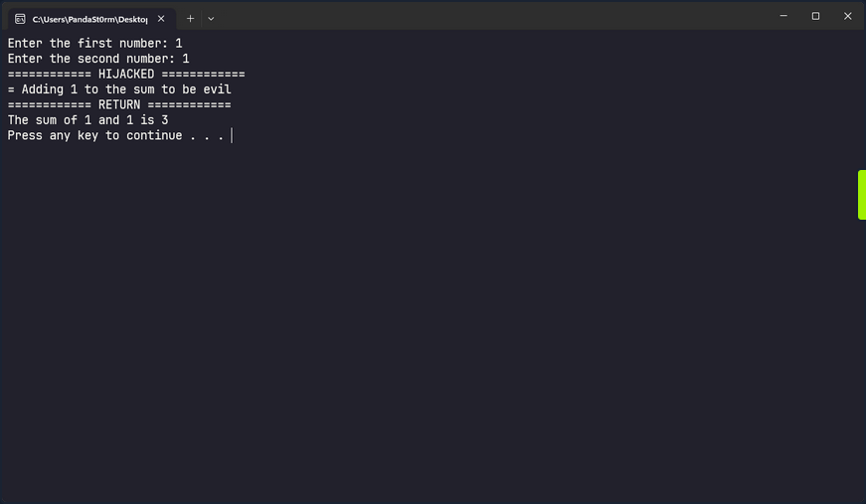The image size is (866, 504).
Task: Maximize the terminal window
Action: [x=815, y=16]
